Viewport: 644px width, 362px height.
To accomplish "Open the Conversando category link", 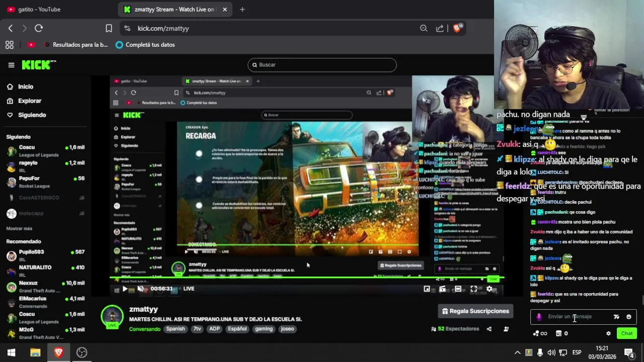I will (144, 329).
